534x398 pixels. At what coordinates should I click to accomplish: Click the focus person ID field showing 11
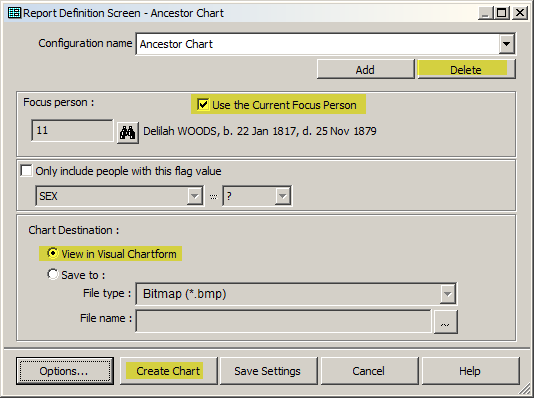click(x=72, y=130)
